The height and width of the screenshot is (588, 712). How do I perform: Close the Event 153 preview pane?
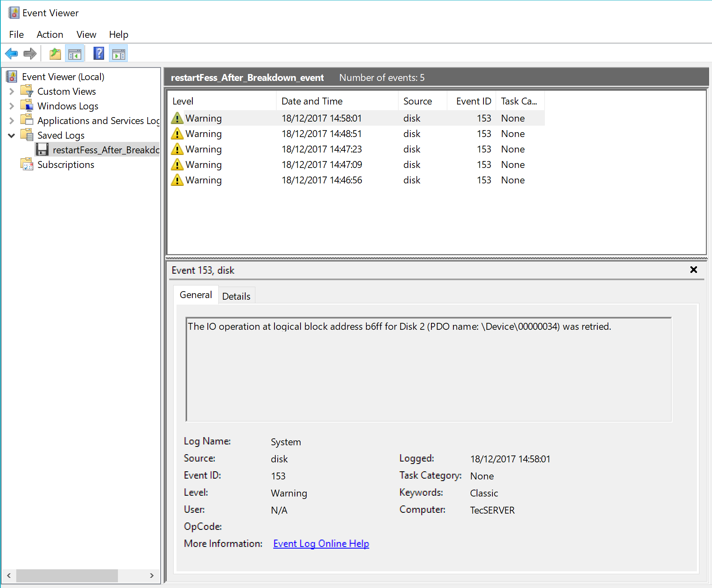(x=693, y=270)
